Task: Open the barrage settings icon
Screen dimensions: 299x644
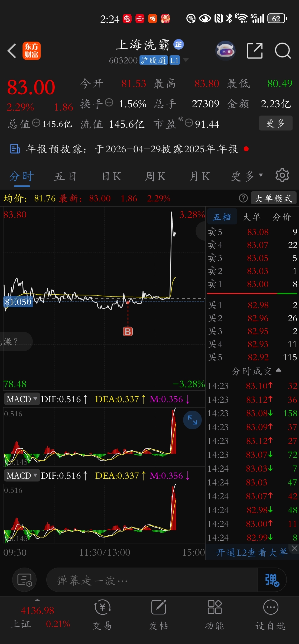Action: click(x=24, y=580)
